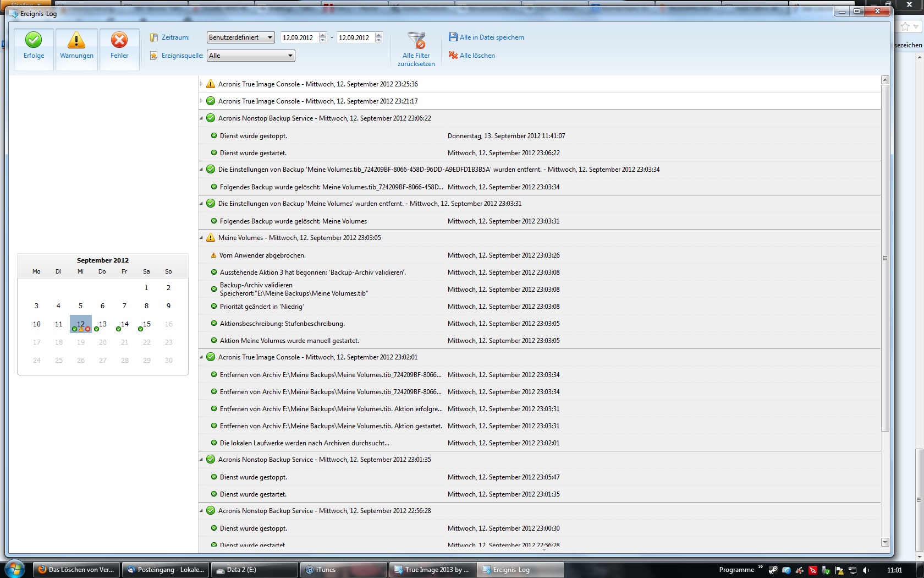Select day 12 in the calendar
Image resolution: width=924 pixels, height=578 pixels.
pos(81,324)
